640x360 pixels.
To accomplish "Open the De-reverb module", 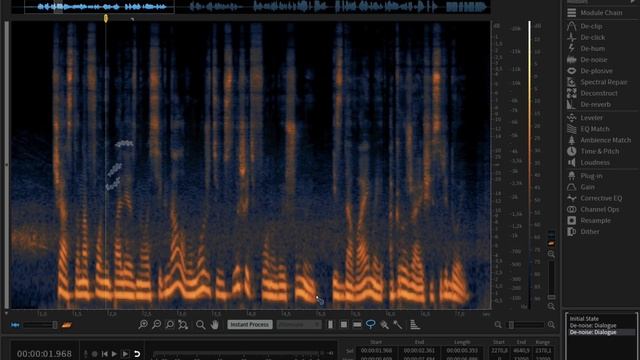I will point(589,104).
